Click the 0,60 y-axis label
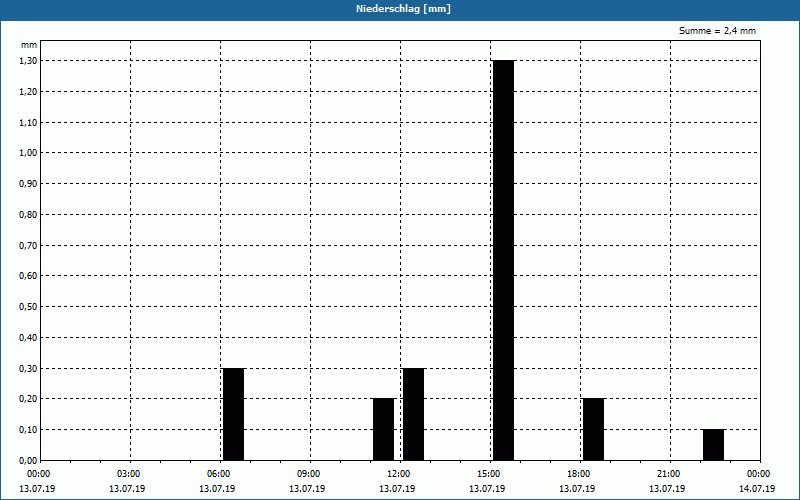 point(28,276)
